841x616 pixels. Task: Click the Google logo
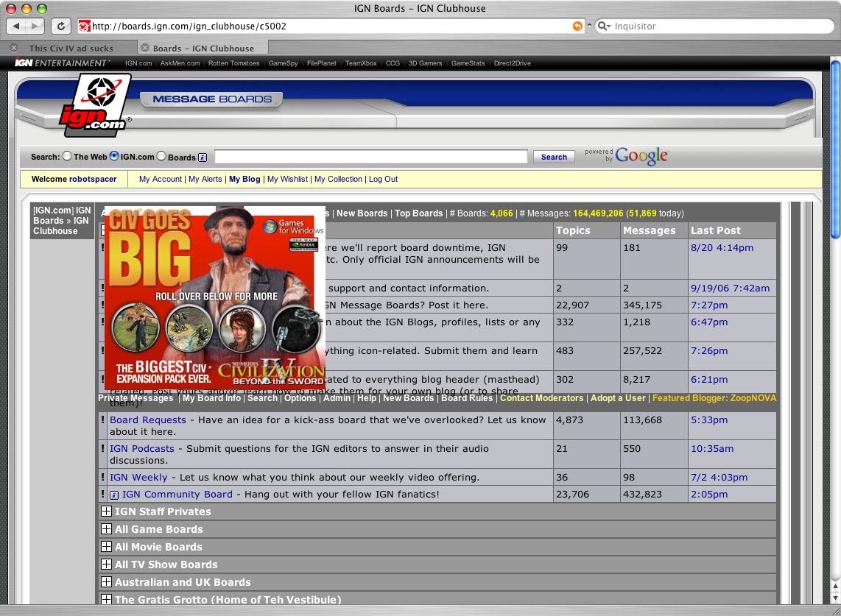[641, 155]
